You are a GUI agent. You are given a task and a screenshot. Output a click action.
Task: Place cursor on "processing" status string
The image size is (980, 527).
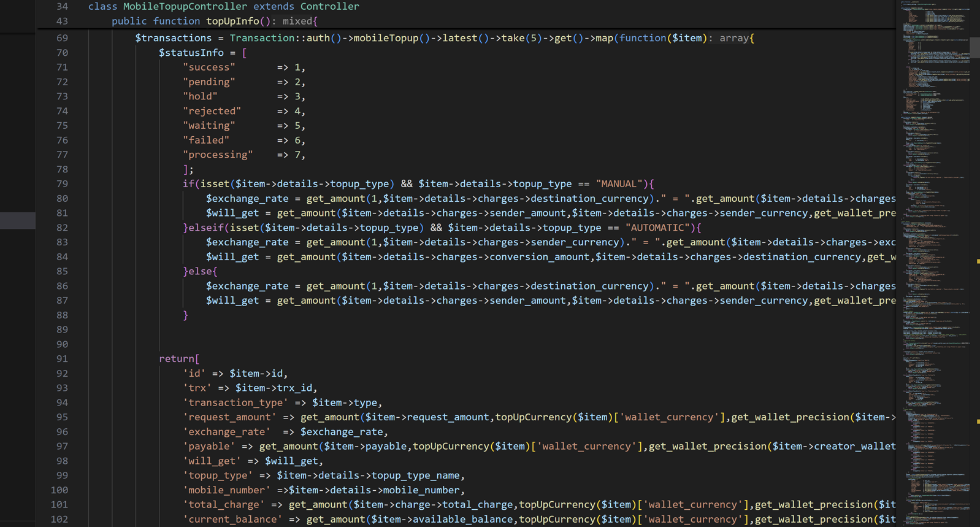click(x=218, y=155)
